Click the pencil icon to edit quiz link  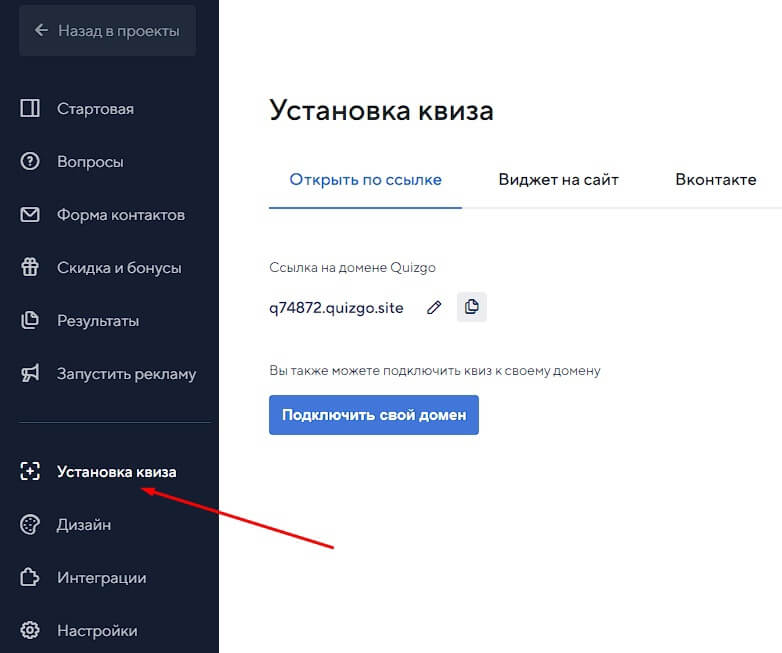tap(434, 308)
